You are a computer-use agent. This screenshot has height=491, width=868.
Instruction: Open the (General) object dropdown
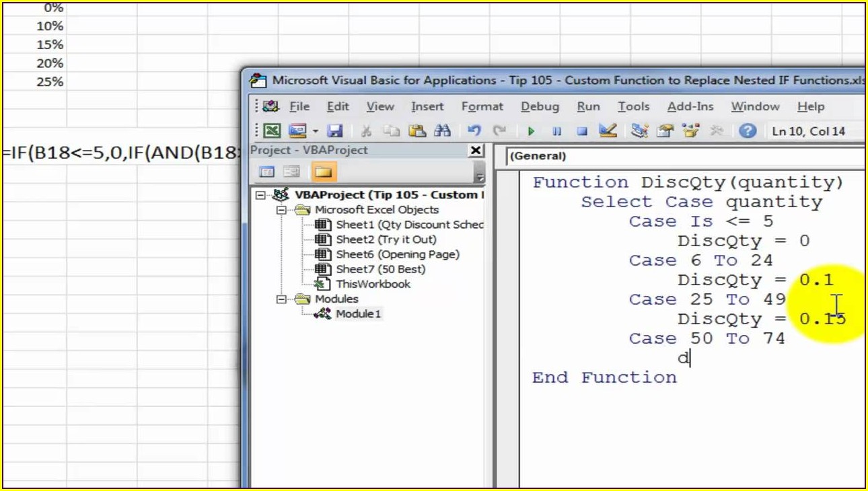[685, 156]
